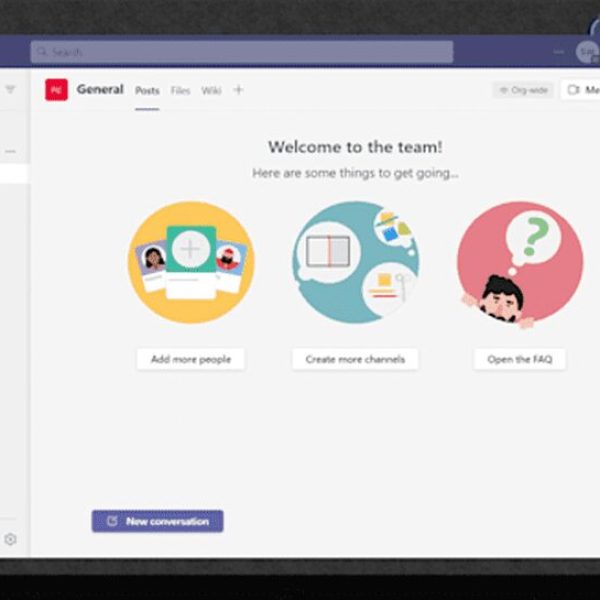Click the Add more people button

(191, 359)
